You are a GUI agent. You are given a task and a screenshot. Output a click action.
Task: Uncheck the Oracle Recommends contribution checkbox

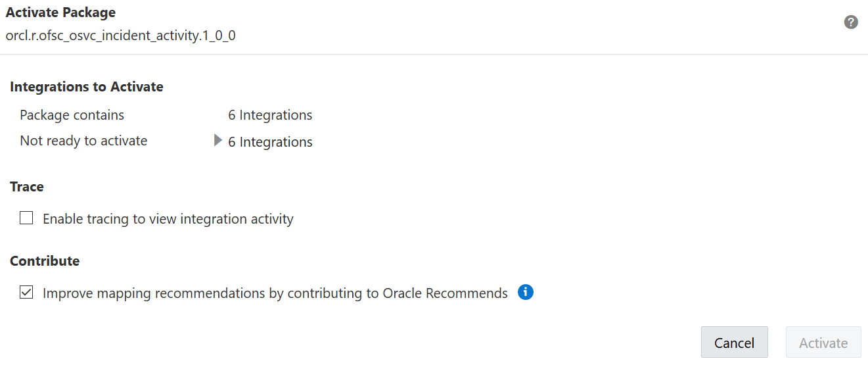(x=26, y=293)
